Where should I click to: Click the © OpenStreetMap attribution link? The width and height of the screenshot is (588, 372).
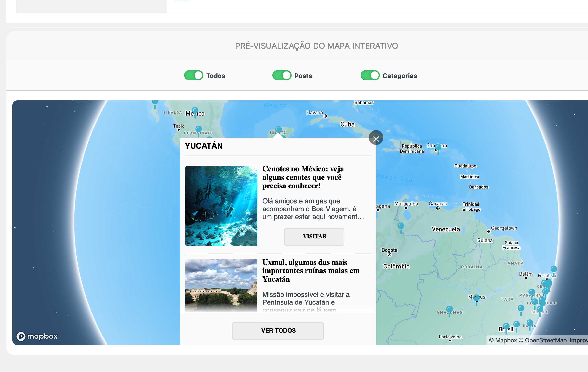543,340
